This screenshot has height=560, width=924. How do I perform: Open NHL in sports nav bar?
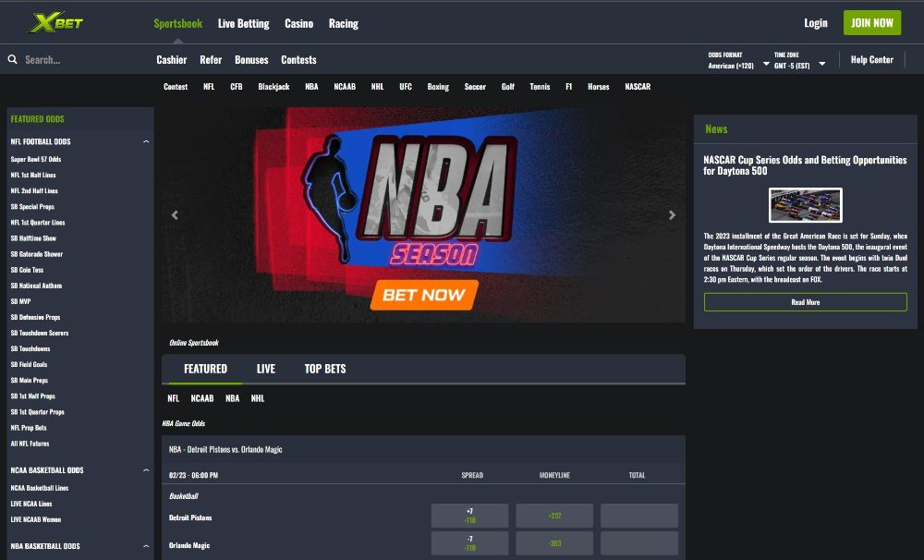click(377, 87)
